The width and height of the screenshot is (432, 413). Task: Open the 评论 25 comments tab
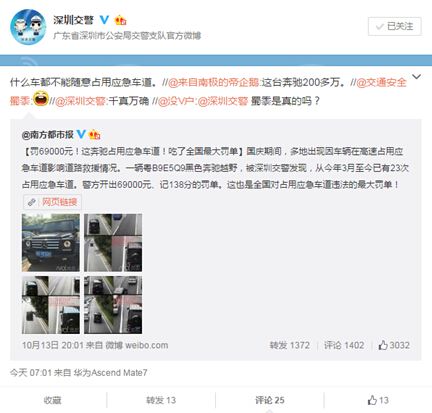click(x=270, y=400)
